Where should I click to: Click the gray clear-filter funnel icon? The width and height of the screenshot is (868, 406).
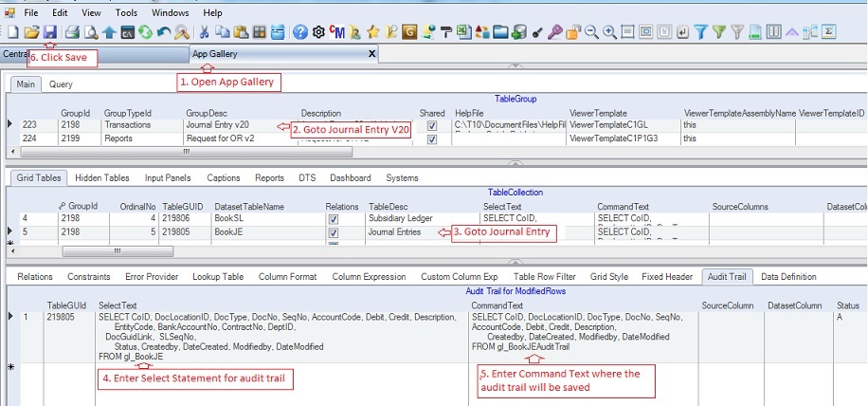click(737, 32)
